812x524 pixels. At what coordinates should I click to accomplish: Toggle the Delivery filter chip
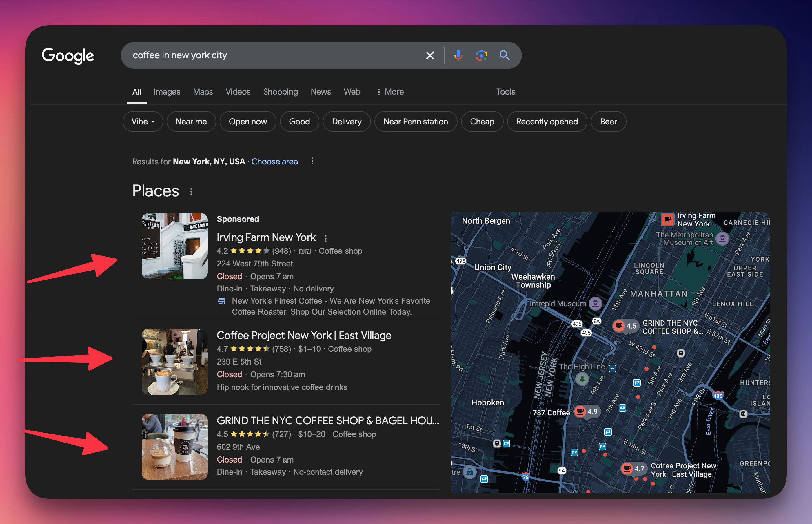click(x=347, y=122)
